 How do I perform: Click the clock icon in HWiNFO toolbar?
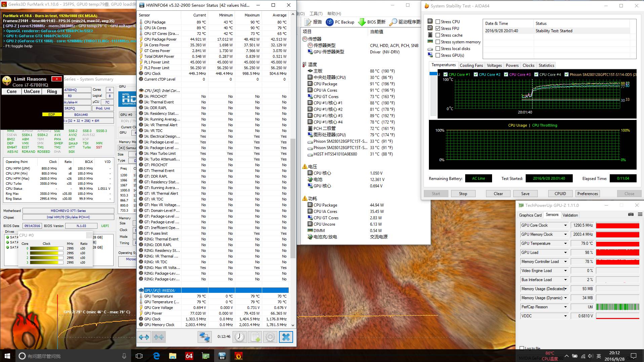tap(239, 337)
